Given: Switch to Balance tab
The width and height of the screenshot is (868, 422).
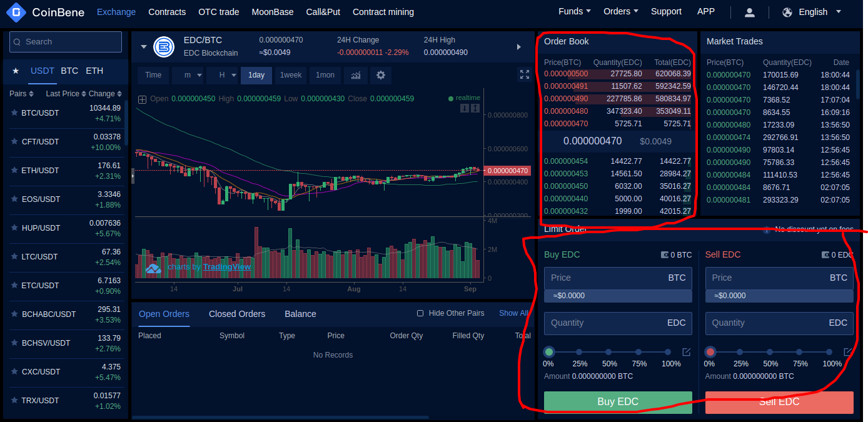Looking at the screenshot, I should (x=300, y=314).
